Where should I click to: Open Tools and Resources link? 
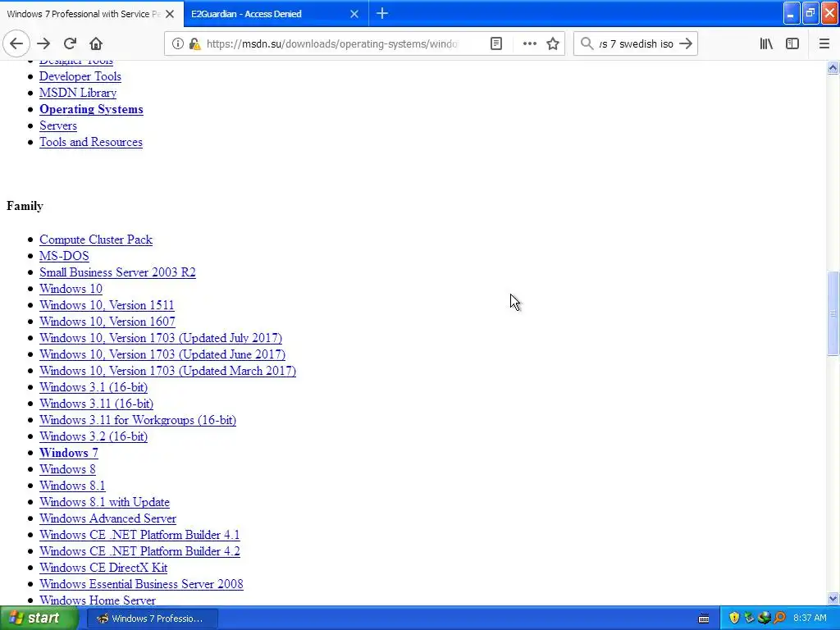coord(91,142)
